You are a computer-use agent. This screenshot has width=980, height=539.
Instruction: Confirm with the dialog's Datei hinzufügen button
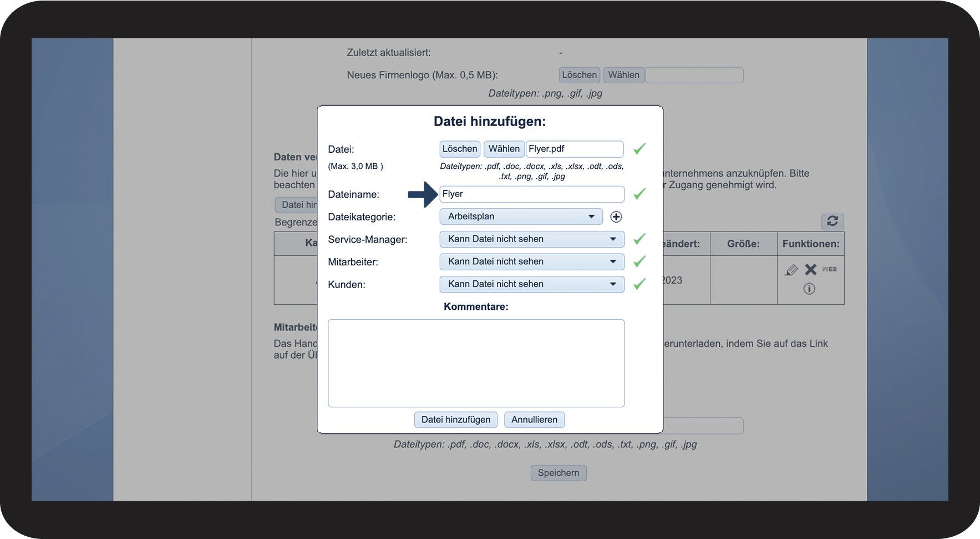[x=455, y=420]
